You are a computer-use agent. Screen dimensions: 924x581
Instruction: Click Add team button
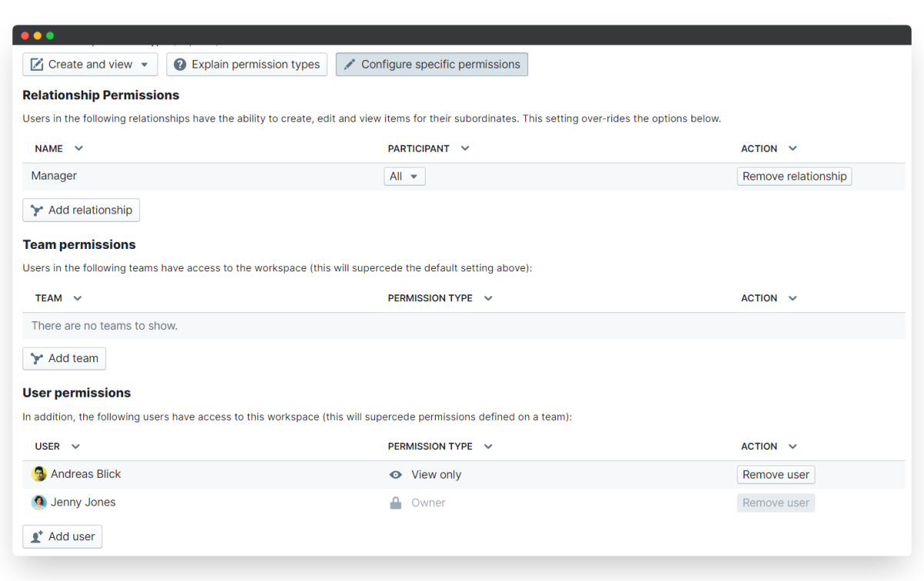tap(64, 358)
